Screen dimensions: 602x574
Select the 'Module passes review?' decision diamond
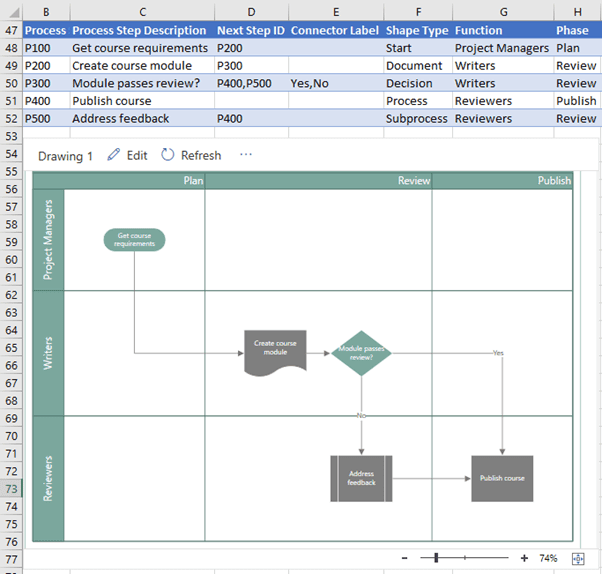361,353
